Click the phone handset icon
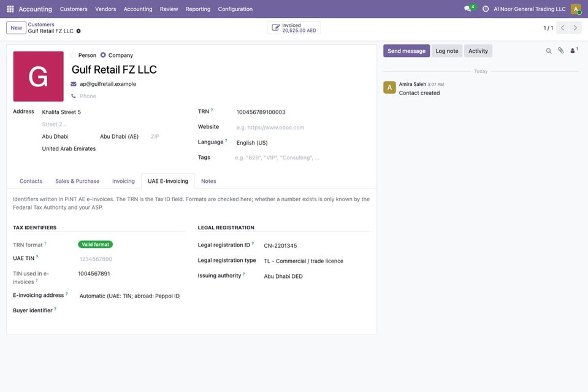Image resolution: width=588 pixels, height=392 pixels. [74, 96]
